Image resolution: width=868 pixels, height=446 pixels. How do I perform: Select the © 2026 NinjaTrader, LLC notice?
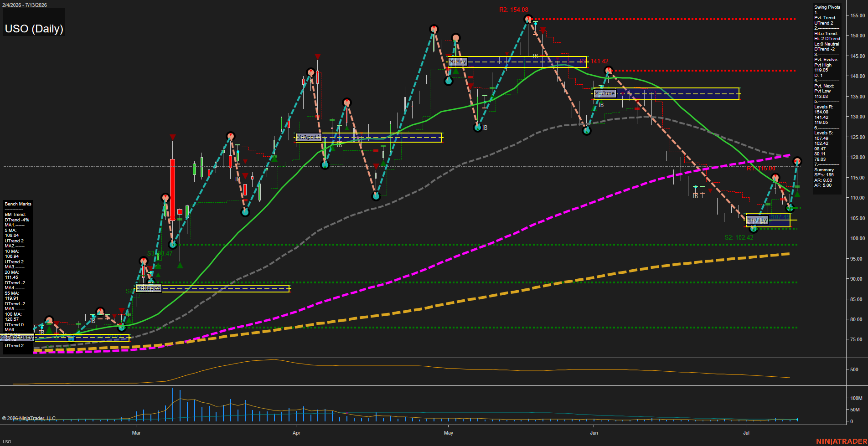pos(29,418)
